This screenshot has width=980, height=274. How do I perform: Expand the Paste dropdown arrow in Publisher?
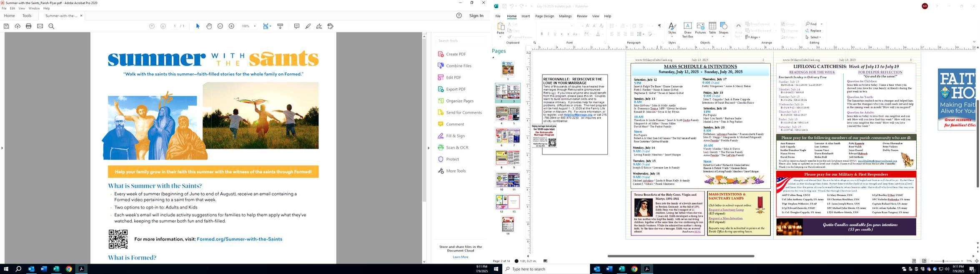click(x=500, y=37)
